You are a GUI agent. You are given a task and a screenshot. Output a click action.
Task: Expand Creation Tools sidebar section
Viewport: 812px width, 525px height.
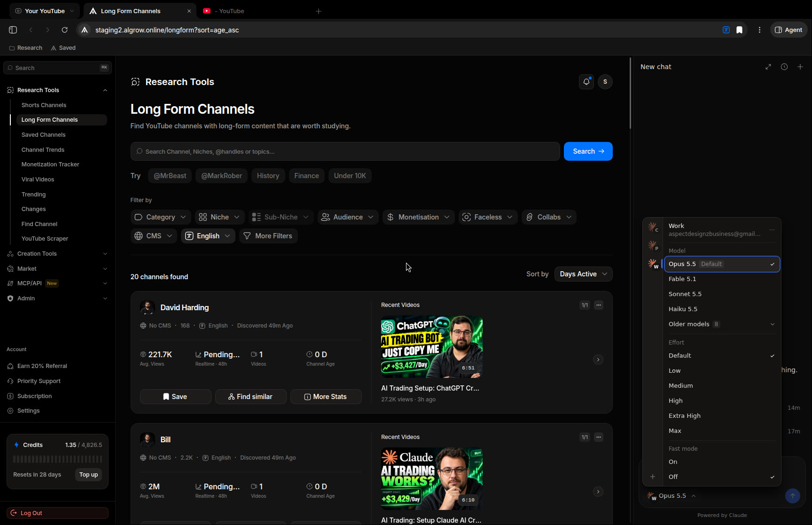(x=57, y=254)
